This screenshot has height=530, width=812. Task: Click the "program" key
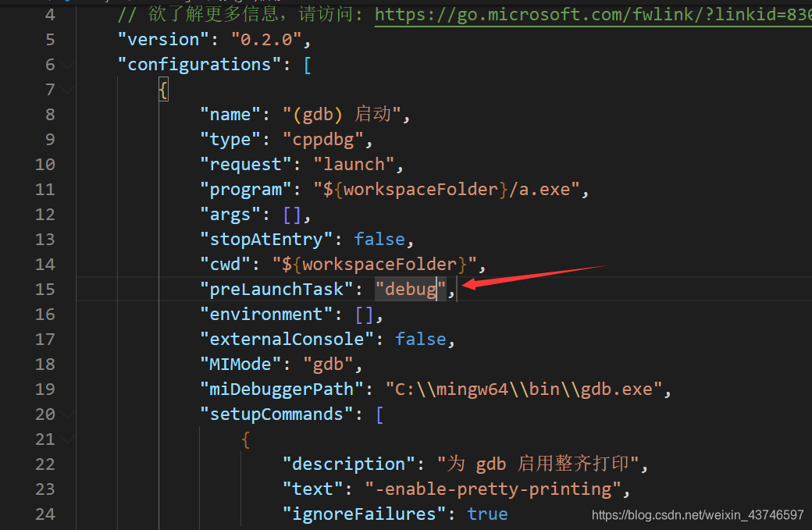[246, 190]
